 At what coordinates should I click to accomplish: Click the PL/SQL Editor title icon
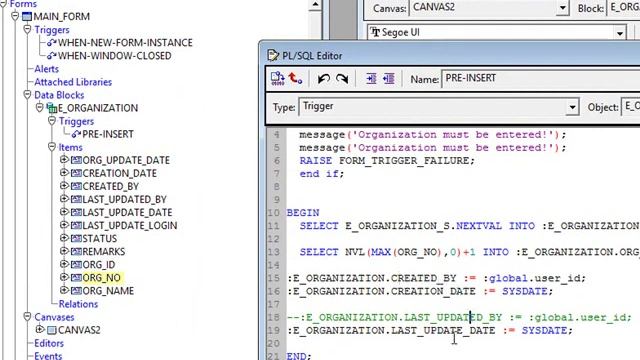click(273, 56)
